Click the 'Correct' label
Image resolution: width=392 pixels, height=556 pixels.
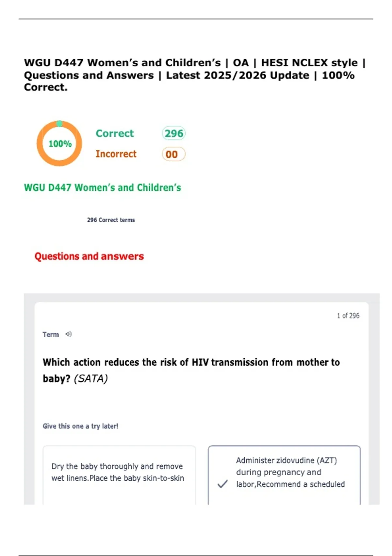coord(115,133)
